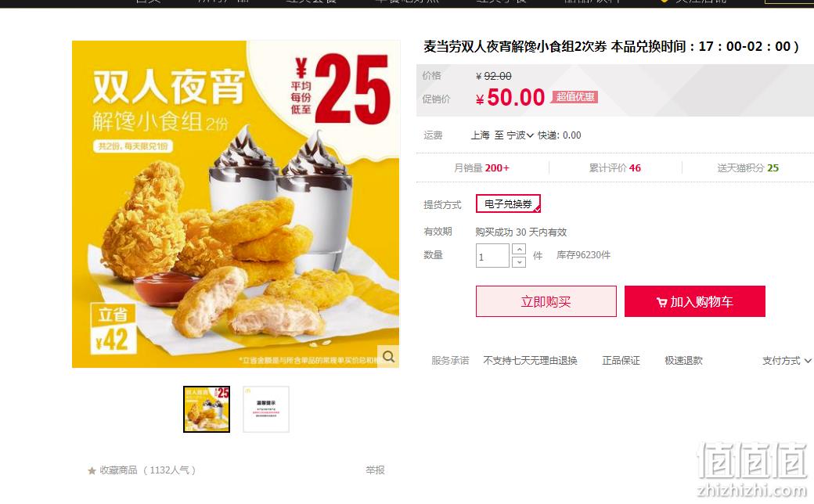The width and height of the screenshot is (814, 504).
Task: Click the main product image
Action: [x=236, y=204]
